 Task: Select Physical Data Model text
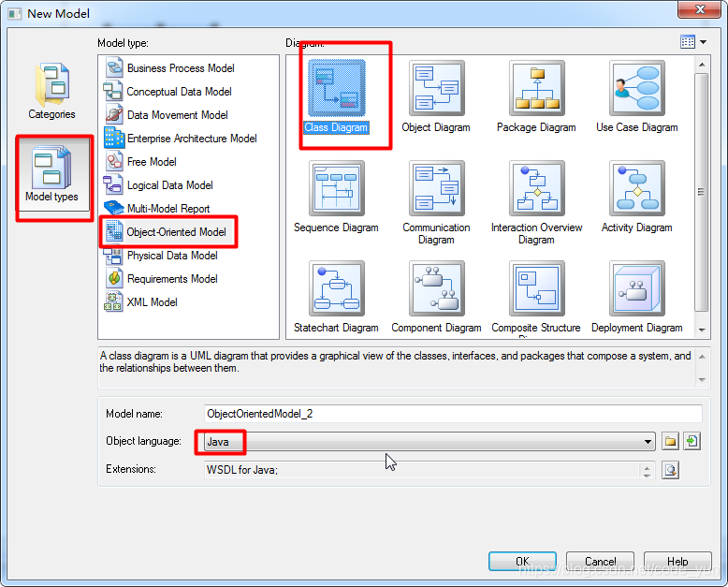(172, 256)
